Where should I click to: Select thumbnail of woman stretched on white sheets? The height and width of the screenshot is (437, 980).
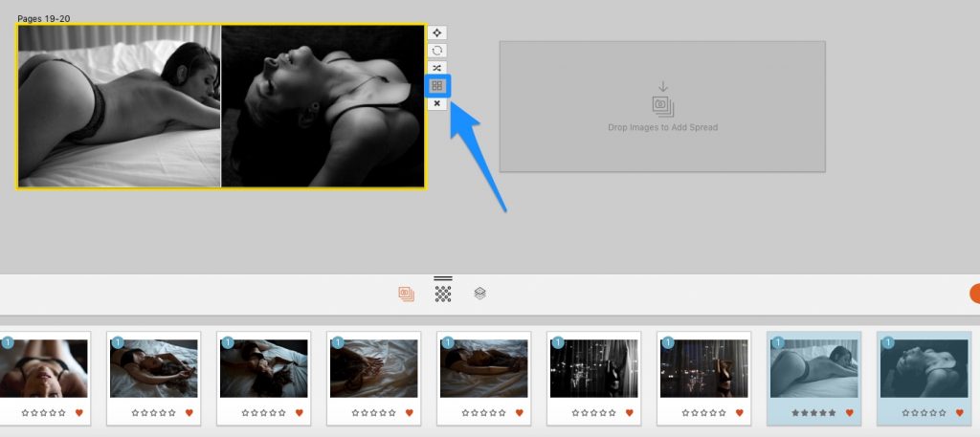click(154, 368)
